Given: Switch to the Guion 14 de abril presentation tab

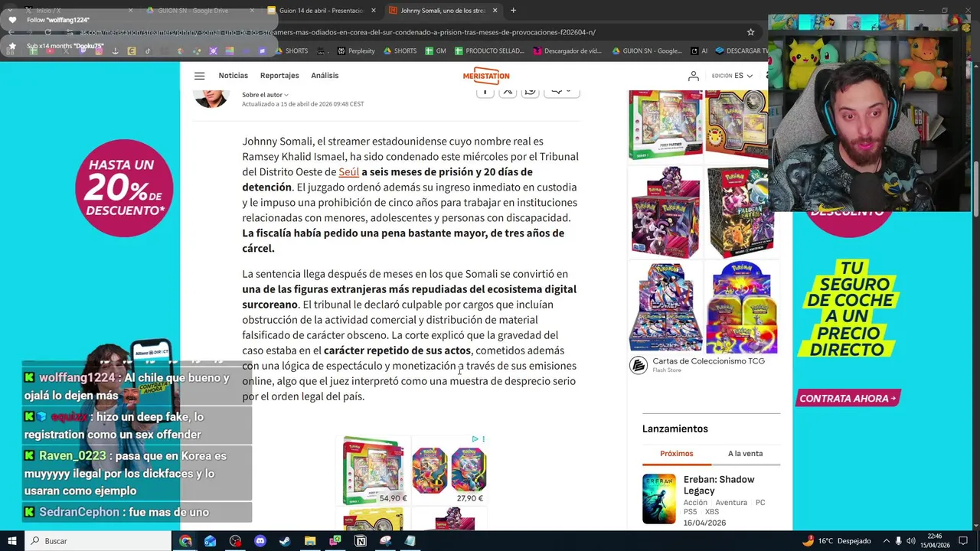Looking at the screenshot, I should tap(320, 11).
